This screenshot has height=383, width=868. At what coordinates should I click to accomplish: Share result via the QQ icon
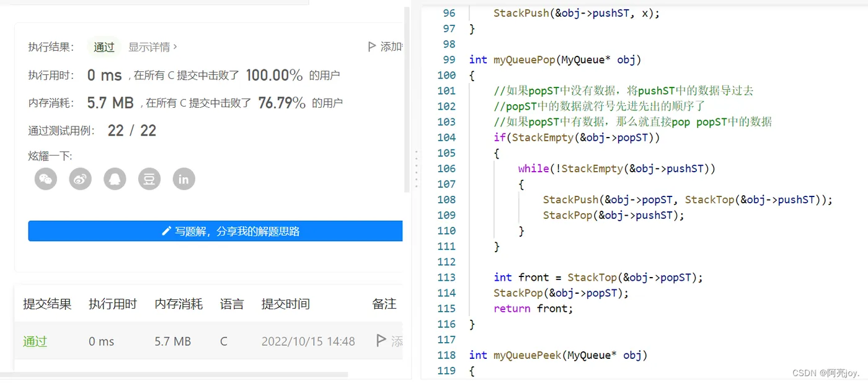click(x=115, y=179)
